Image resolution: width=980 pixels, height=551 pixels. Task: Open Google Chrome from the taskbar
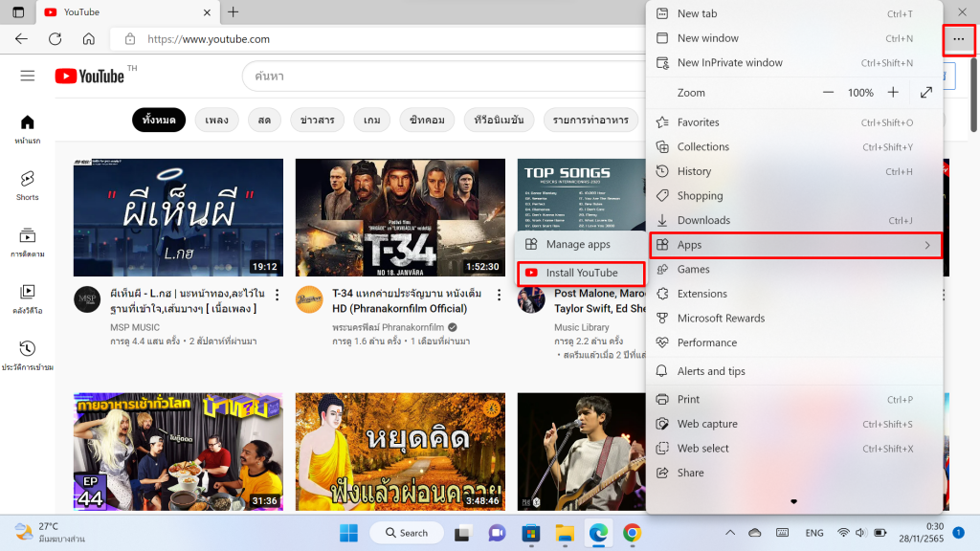(632, 533)
